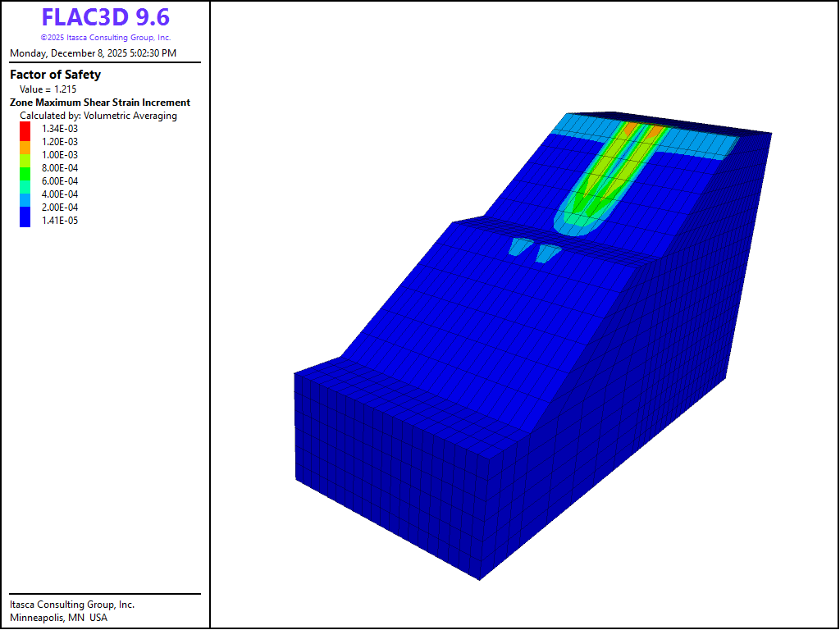The image size is (840, 630).
Task: Click the red swatch in the legend
Action: point(25,129)
